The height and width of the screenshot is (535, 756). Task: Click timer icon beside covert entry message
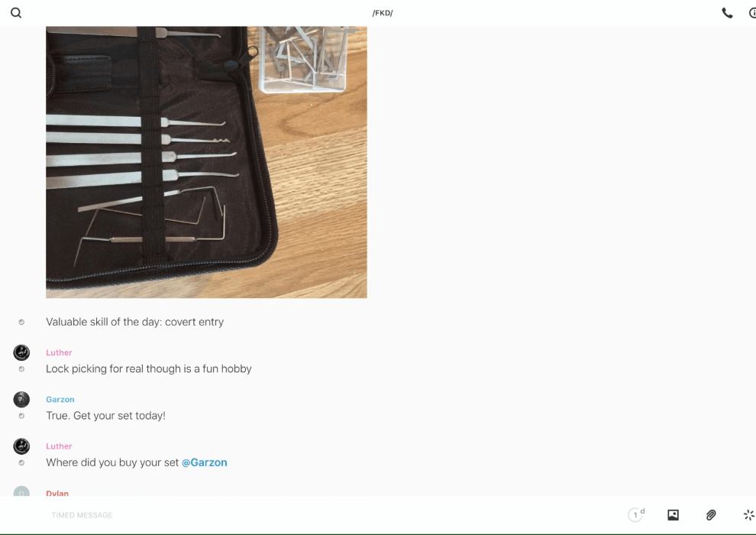[21, 322]
